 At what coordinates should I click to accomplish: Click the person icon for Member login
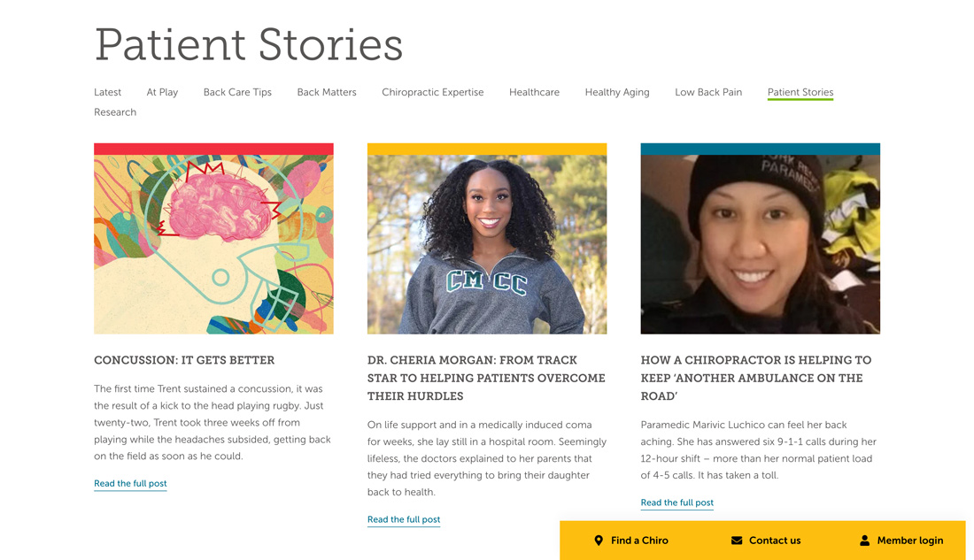tap(864, 541)
